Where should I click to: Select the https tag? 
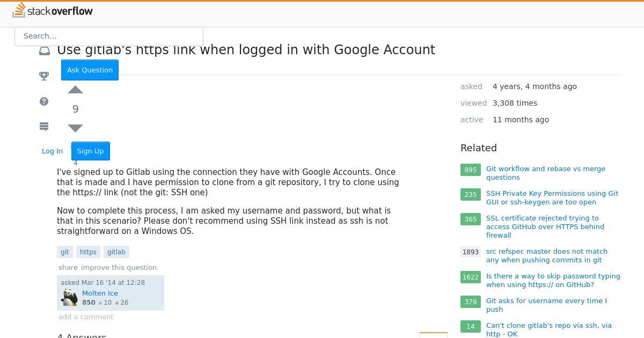pyautogui.click(x=88, y=252)
